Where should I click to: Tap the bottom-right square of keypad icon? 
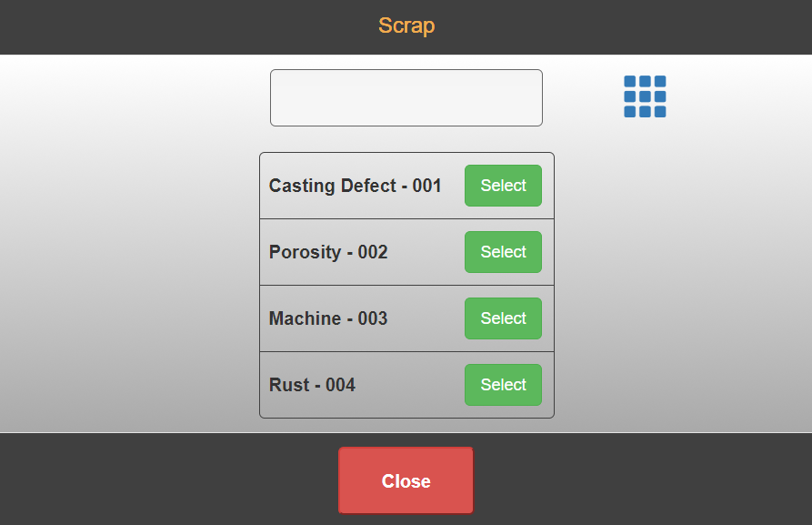tap(660, 112)
